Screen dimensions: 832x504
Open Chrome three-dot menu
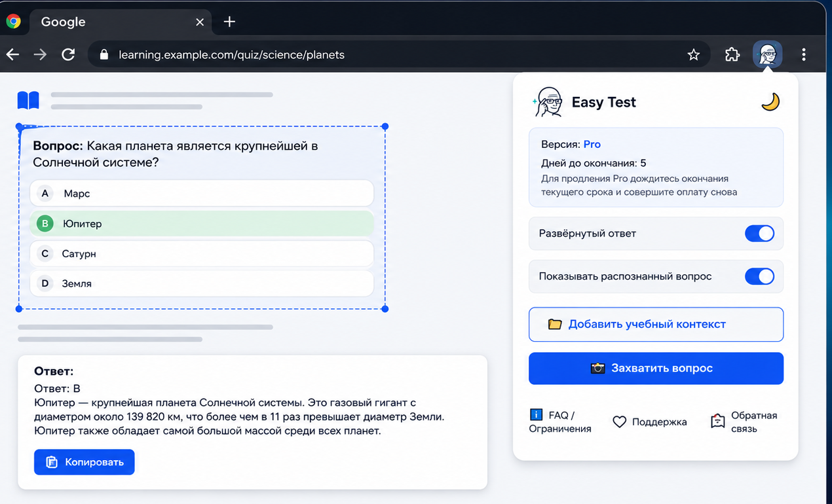[804, 55]
